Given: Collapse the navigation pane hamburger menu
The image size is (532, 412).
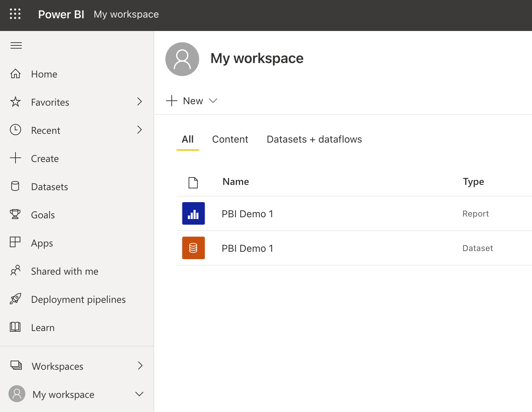Looking at the screenshot, I should pyautogui.click(x=16, y=45).
